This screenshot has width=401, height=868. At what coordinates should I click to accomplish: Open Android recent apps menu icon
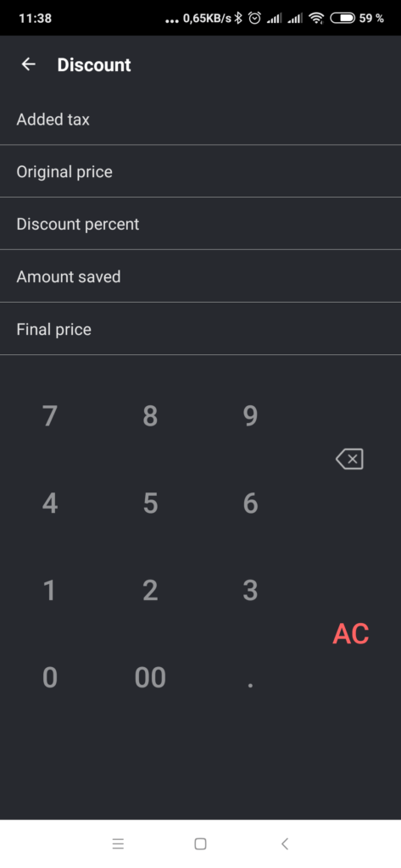pos(118,843)
